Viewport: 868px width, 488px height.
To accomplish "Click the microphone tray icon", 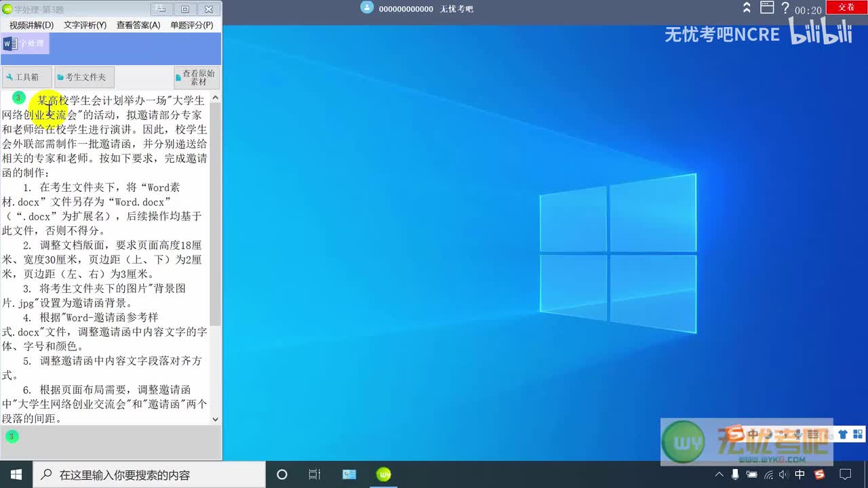I will point(735,474).
